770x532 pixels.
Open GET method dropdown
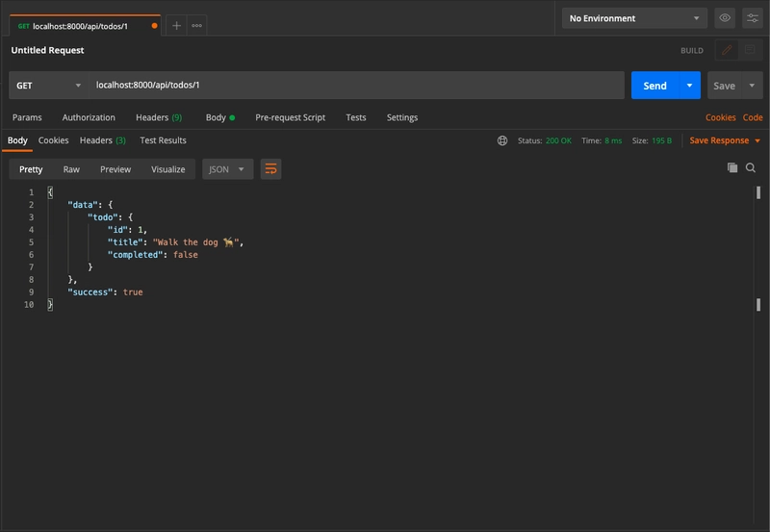click(48, 86)
